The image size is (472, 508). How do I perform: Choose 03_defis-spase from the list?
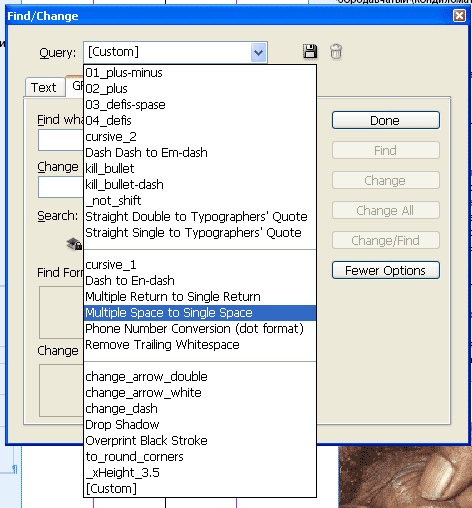point(200,105)
